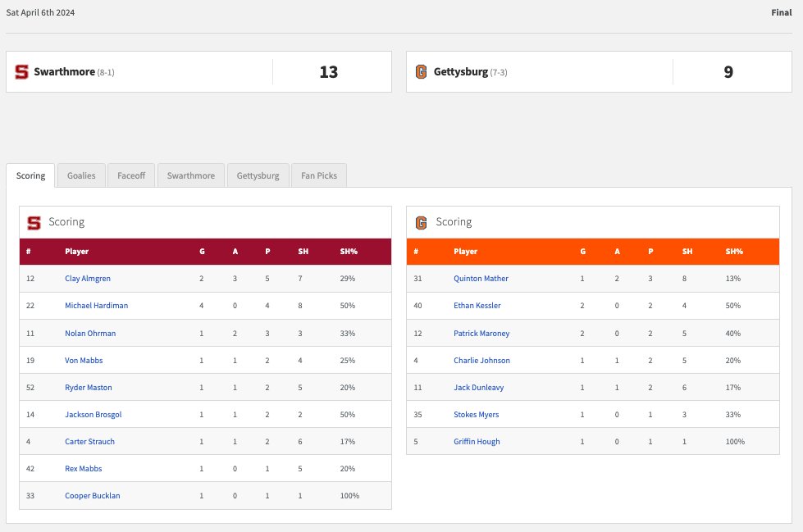The image size is (803, 532).
Task: Click the Gettysburg logo in score header
Action: (421, 71)
